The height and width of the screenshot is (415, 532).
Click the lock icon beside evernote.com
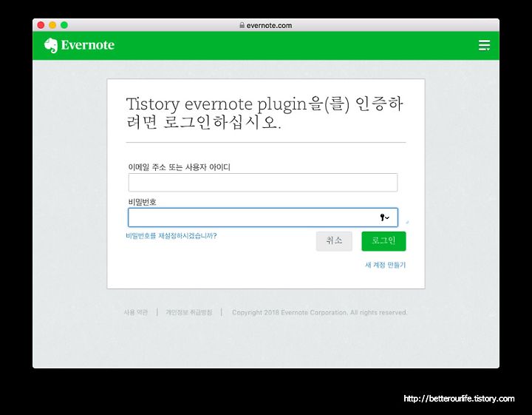point(242,25)
